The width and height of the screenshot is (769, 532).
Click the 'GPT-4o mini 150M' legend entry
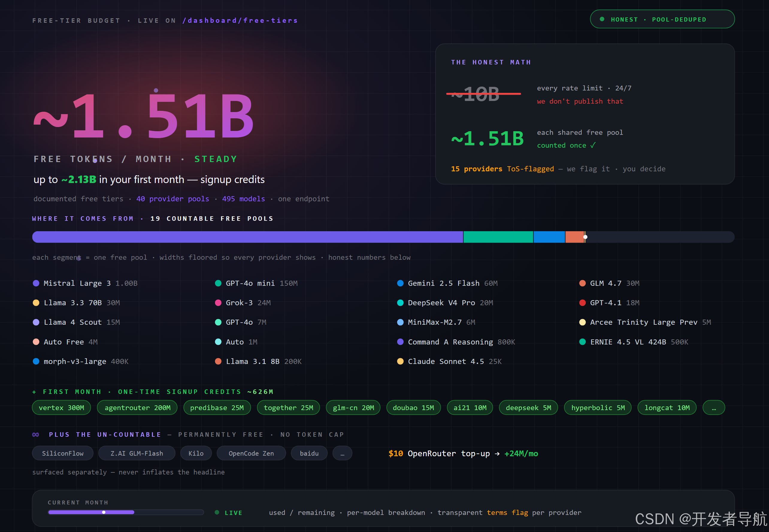pyautogui.click(x=256, y=283)
